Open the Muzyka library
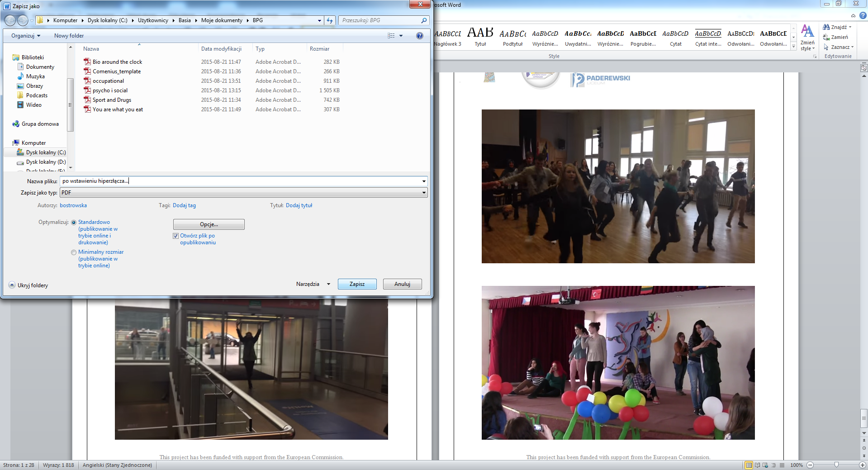The height and width of the screenshot is (470, 868). tap(35, 76)
